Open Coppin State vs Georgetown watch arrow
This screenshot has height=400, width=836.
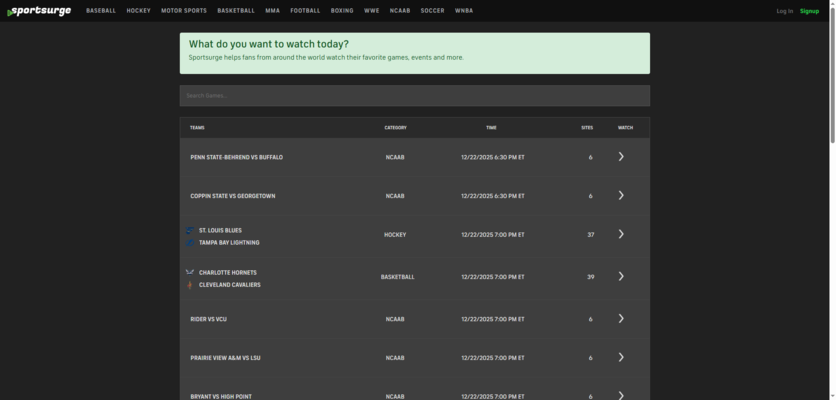(x=621, y=195)
